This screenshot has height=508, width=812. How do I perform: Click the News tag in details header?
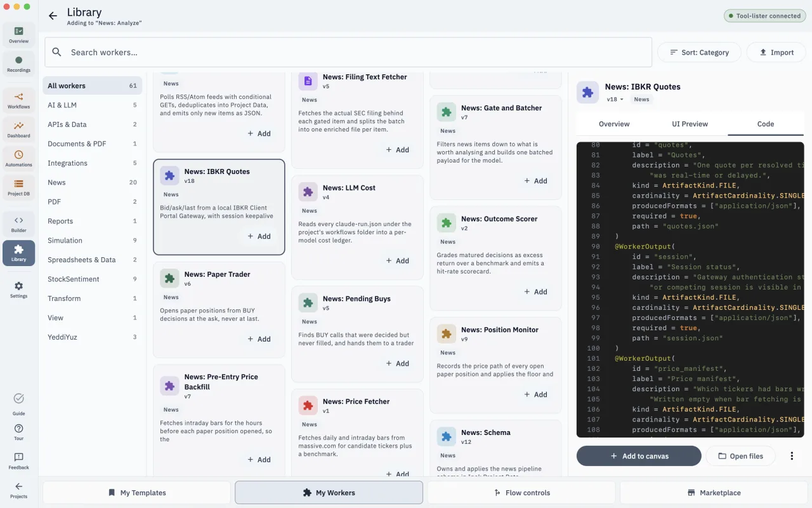tap(641, 100)
